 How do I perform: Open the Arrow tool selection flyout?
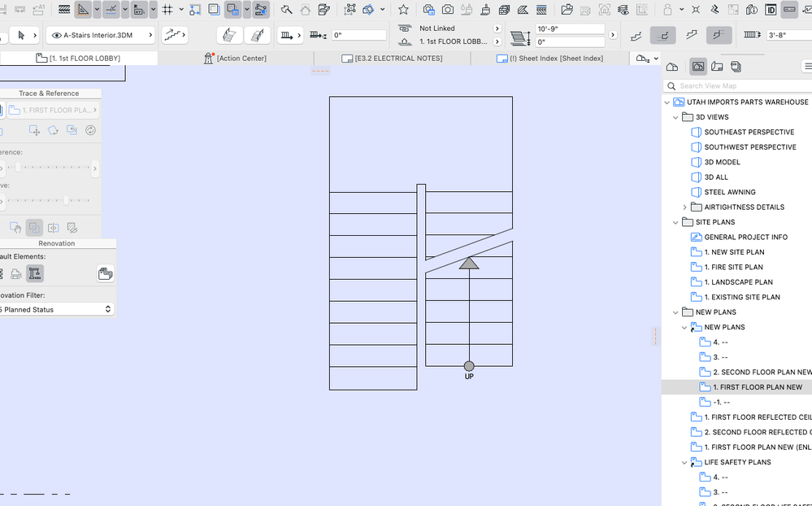[24, 35]
